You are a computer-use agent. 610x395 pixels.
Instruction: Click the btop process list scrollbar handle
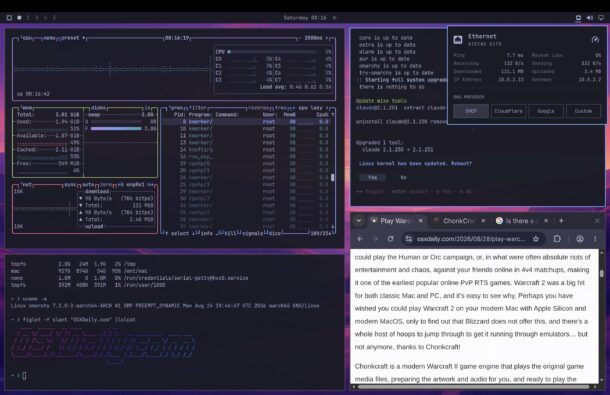pyautogui.click(x=332, y=177)
